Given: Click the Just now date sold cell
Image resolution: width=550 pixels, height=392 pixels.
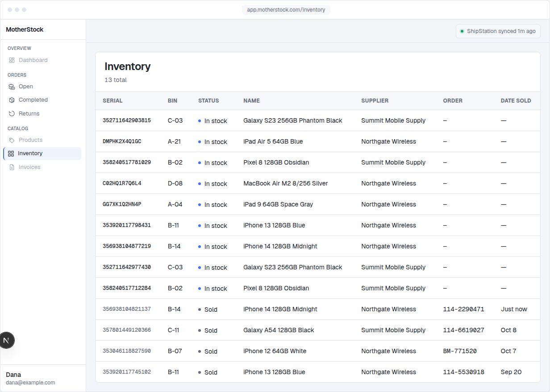Looking at the screenshot, I should (514, 309).
